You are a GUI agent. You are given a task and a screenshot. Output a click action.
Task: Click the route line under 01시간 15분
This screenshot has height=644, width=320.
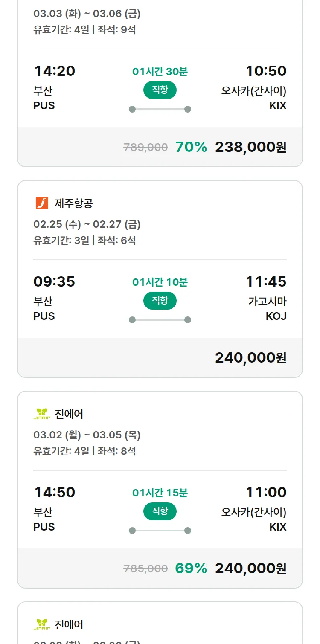[x=160, y=531]
